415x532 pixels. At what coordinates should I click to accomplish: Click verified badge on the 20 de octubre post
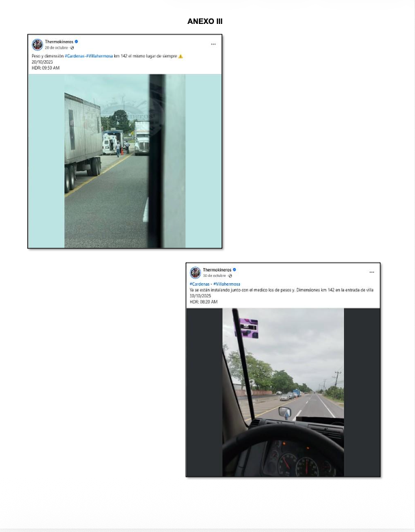coord(77,42)
